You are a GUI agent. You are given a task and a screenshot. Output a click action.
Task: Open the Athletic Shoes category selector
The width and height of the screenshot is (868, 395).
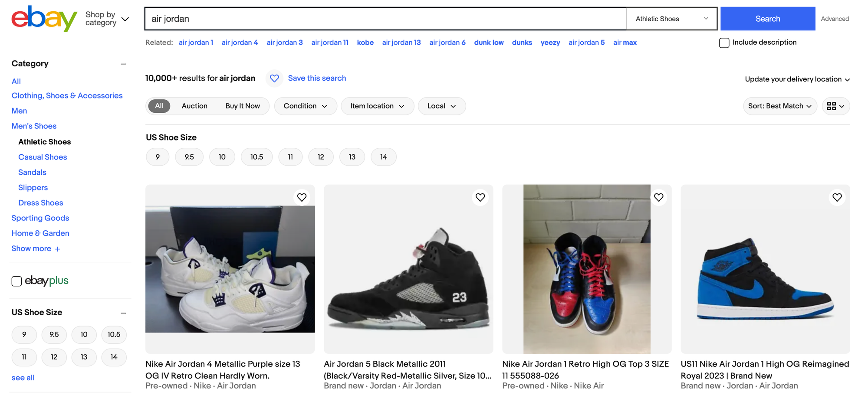pos(671,19)
